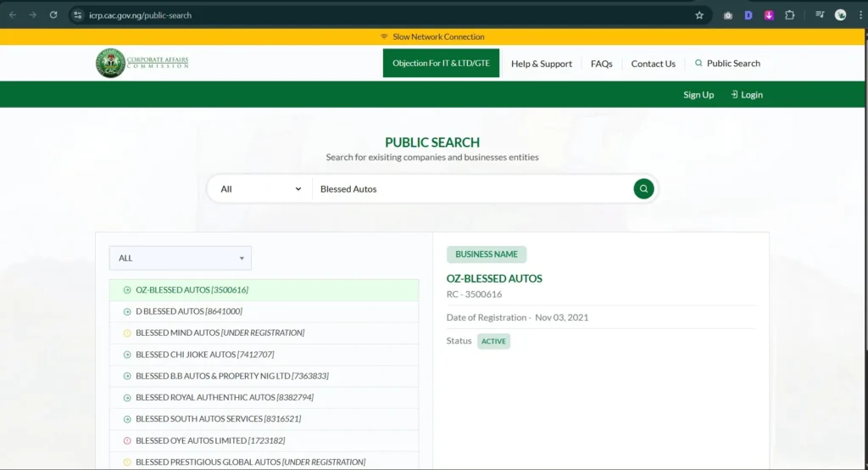868x470 pixels.
Task: Click status icon beside D BLESSED AUTOS
Action: pyautogui.click(x=127, y=311)
